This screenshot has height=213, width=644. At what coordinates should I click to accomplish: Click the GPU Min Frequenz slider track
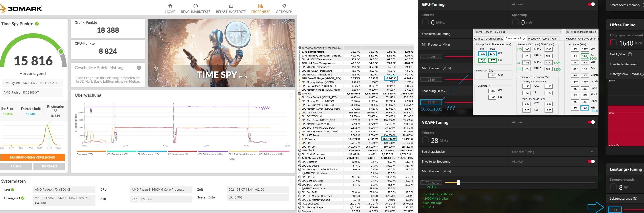(x=459, y=57)
